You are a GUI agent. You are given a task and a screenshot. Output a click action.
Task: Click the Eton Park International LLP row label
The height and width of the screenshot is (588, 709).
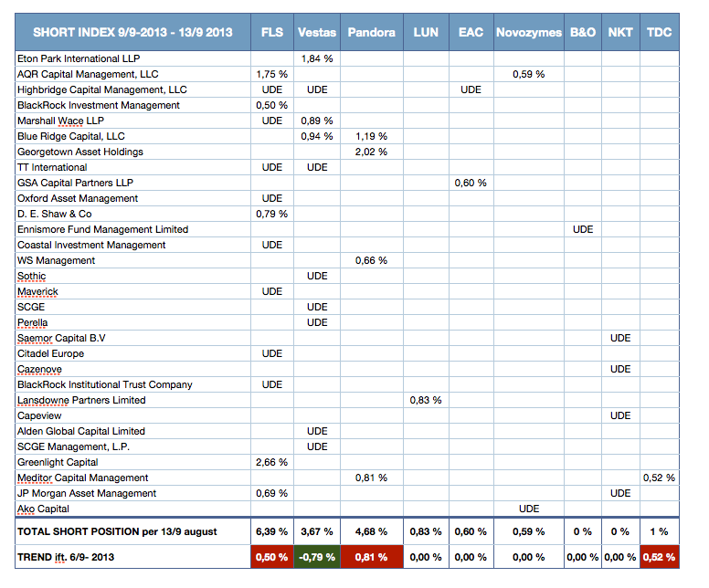point(79,58)
